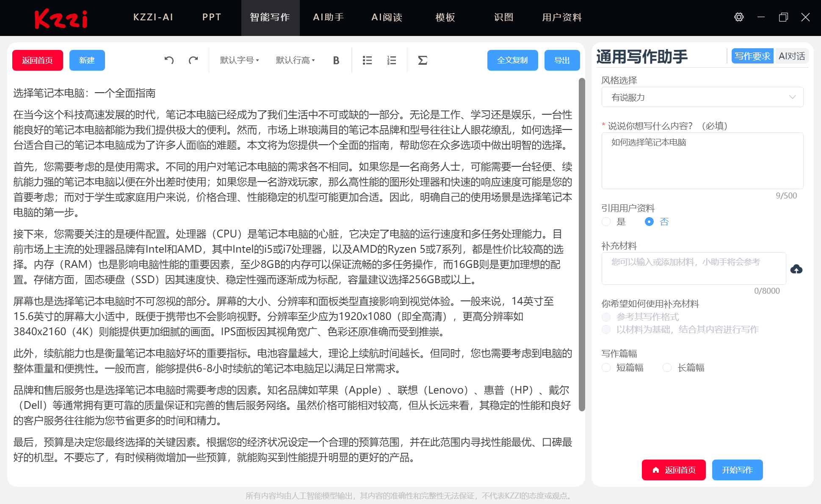Open the settings gear

738,17
